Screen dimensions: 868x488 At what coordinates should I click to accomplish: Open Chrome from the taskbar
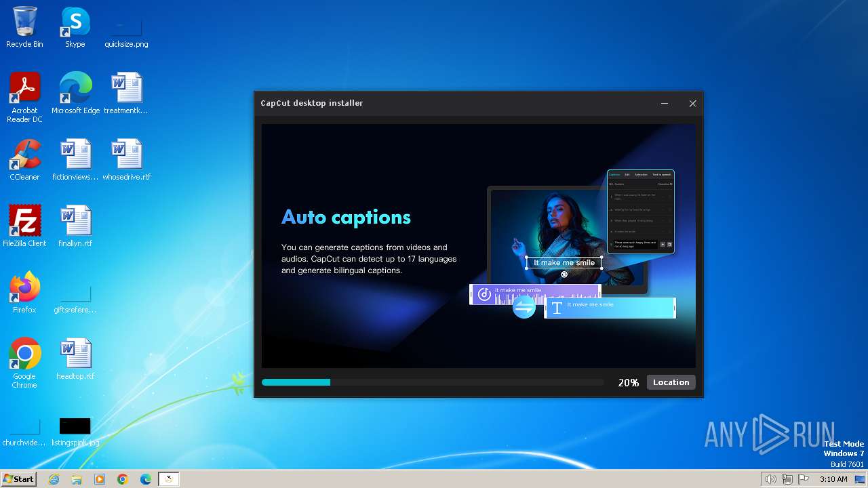tap(123, 479)
